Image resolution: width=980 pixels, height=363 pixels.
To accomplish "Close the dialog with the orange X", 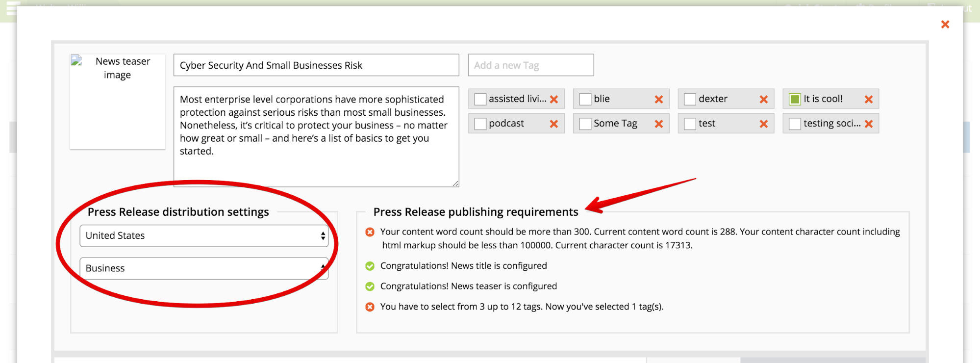I will click(x=945, y=24).
